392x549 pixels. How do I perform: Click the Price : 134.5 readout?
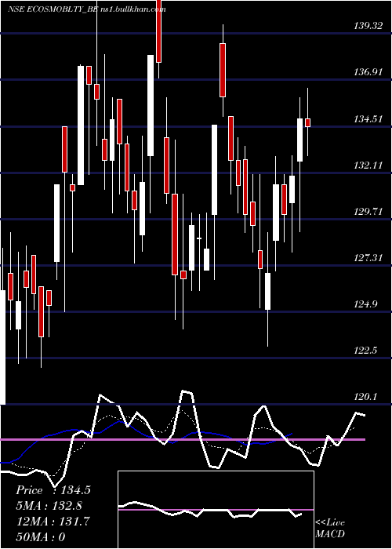(x=53, y=490)
